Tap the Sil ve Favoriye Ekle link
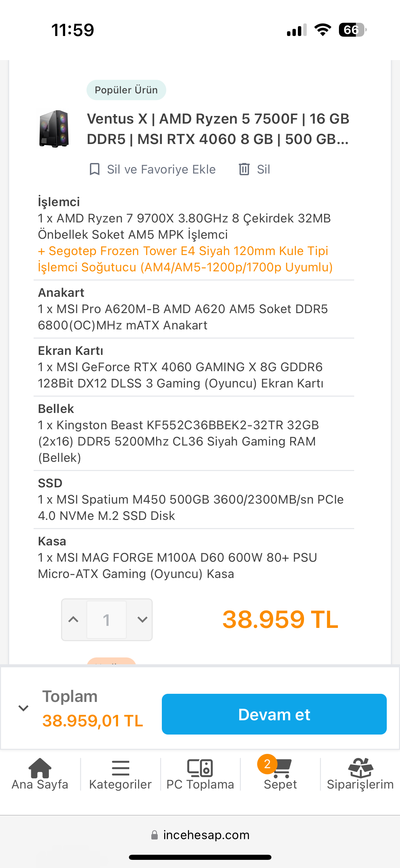Image resolution: width=400 pixels, height=868 pixels. pyautogui.click(x=161, y=169)
